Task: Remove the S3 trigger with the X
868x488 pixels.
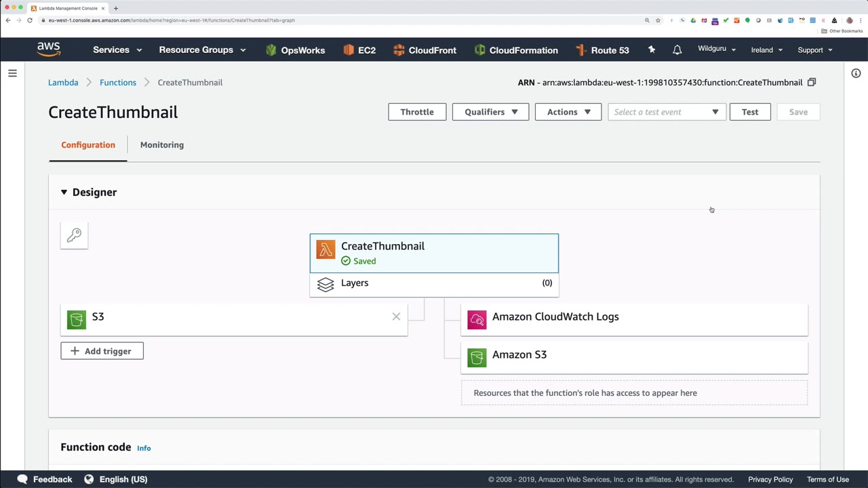Action: pos(396,317)
